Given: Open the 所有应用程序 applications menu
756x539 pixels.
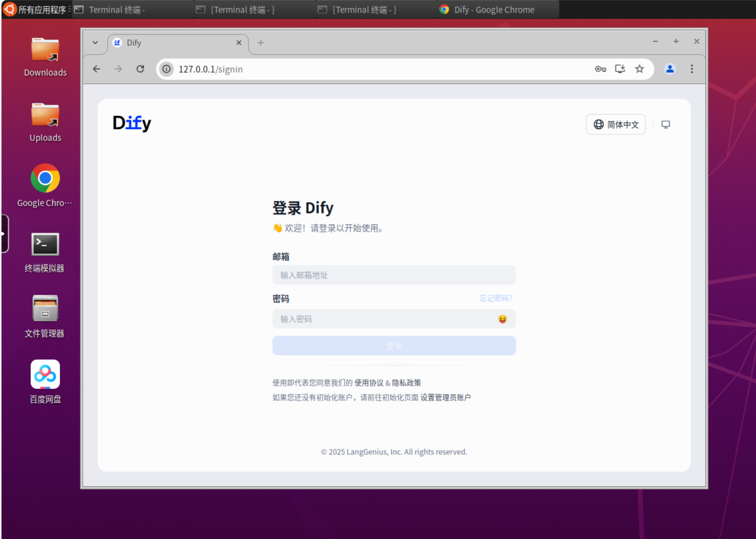Looking at the screenshot, I should 37,9.
